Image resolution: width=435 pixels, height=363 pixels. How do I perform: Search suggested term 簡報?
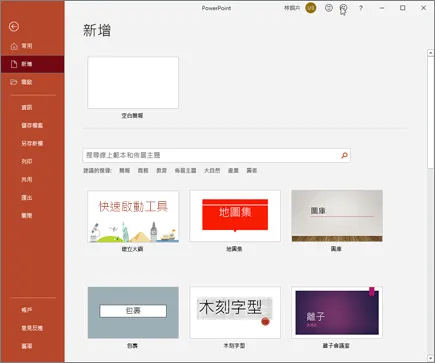tap(125, 171)
